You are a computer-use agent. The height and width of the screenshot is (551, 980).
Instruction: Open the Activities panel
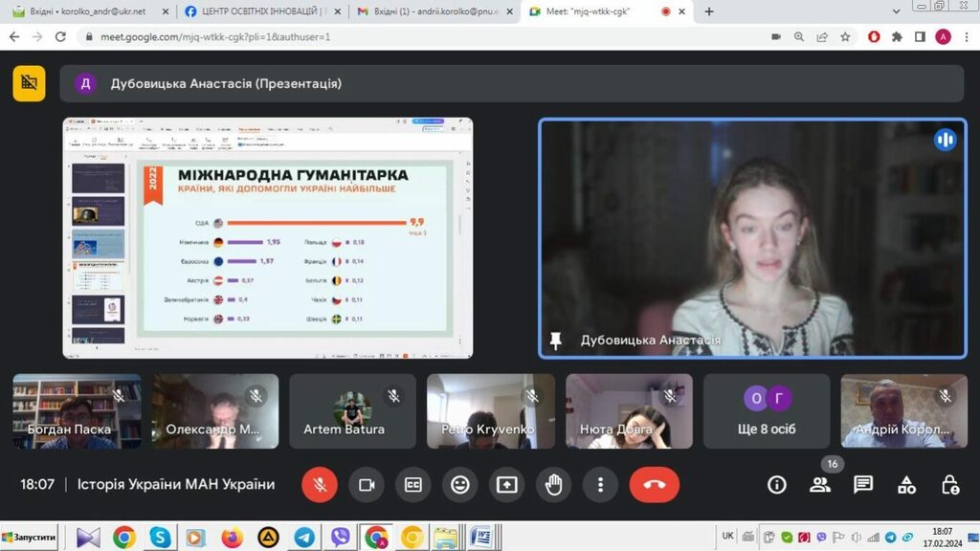coord(906,485)
